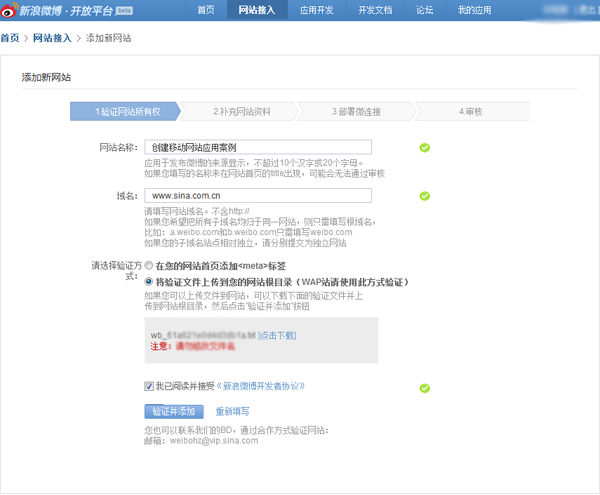Click the blurred wb_ verification filename

point(203,335)
